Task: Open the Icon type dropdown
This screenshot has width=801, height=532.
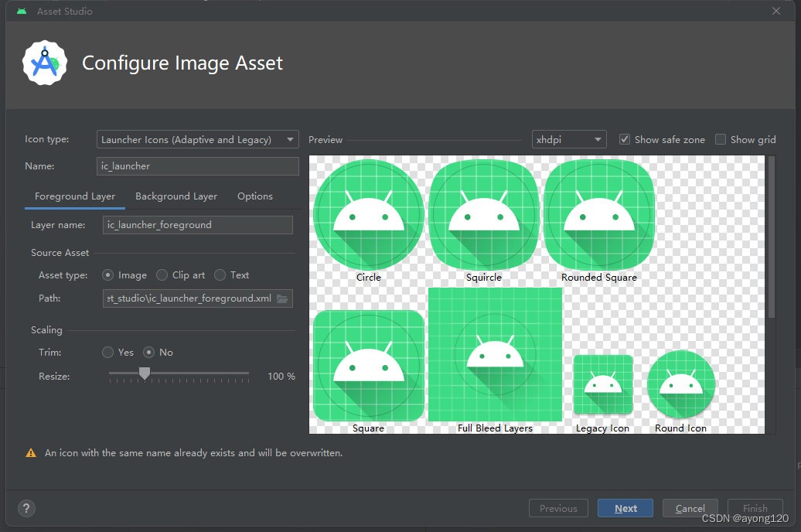Action: point(198,139)
